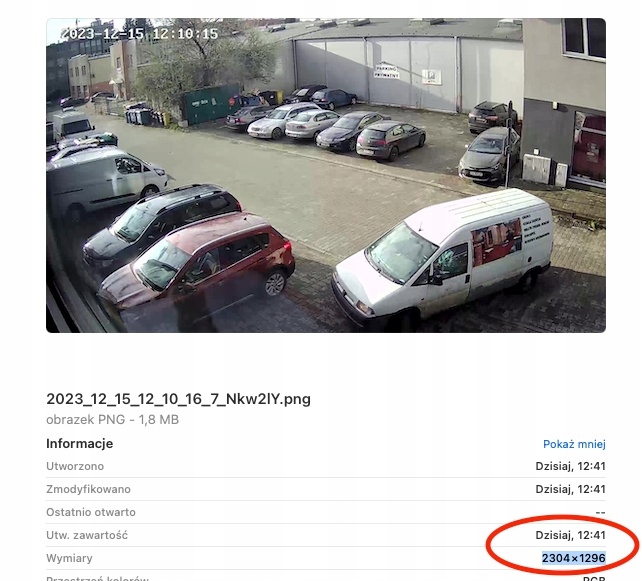The image size is (642, 581).
Task: Click the Zmodyfikowano date value
Action: (570, 489)
